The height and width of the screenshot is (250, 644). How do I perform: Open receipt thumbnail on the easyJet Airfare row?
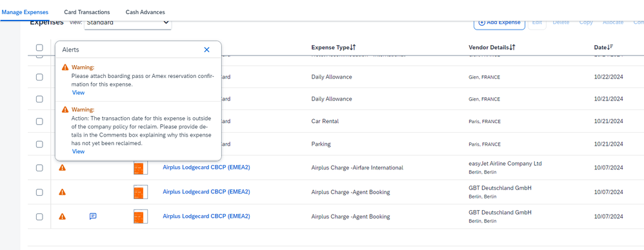click(x=141, y=168)
